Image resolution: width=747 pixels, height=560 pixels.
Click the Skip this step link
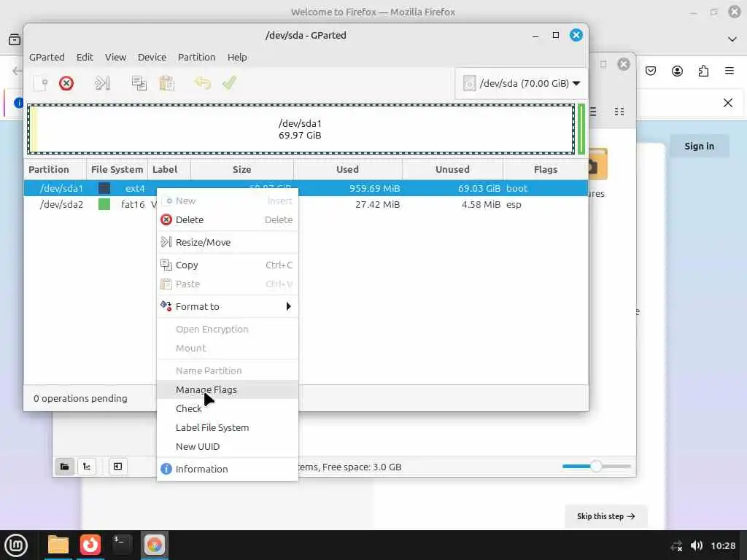click(605, 516)
